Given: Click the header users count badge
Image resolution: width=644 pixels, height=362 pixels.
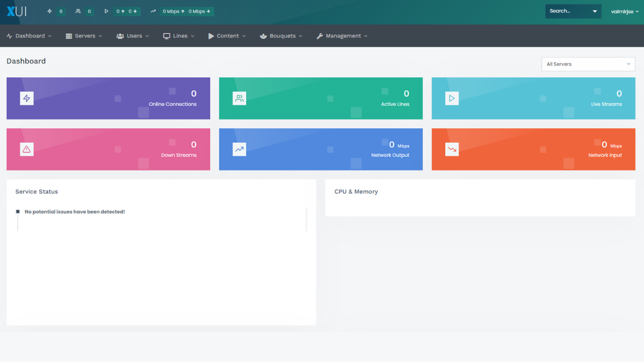Looking at the screenshot, I should (x=90, y=11).
